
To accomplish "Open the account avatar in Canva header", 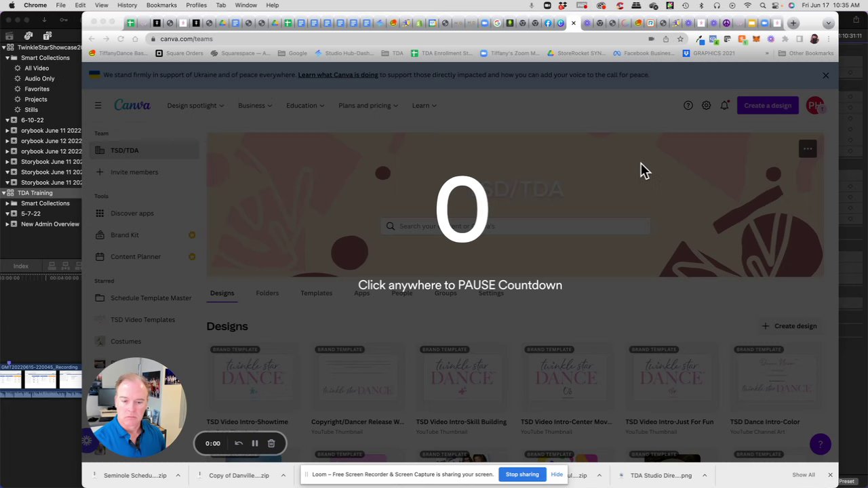I will (815, 106).
